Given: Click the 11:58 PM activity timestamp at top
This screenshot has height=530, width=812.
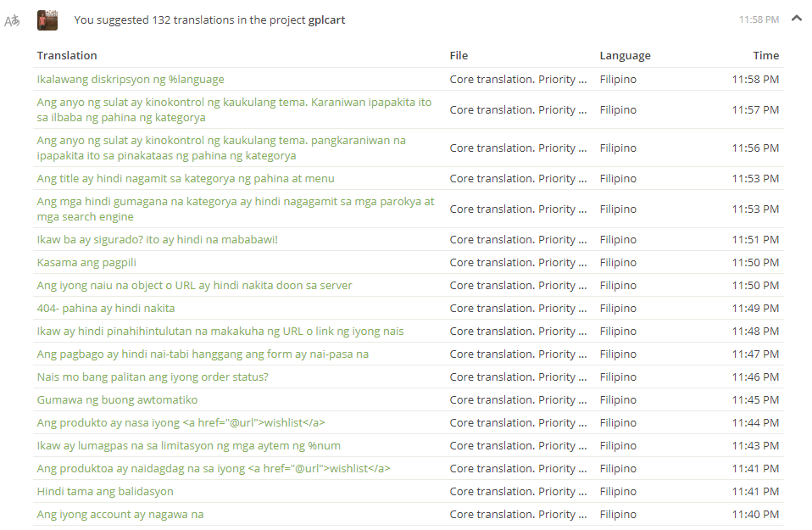Looking at the screenshot, I should (759, 20).
